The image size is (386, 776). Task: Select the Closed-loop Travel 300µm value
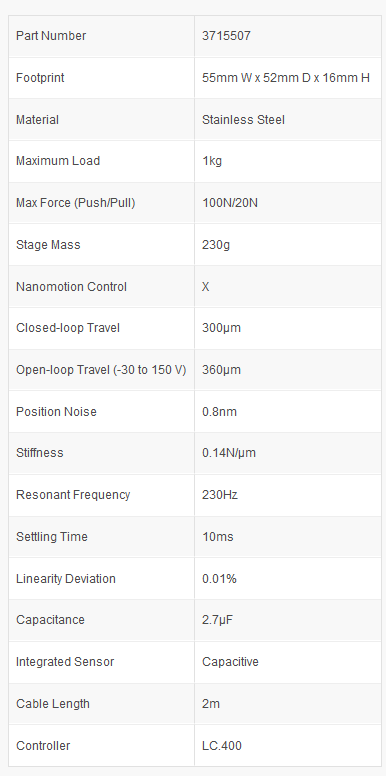click(221, 328)
